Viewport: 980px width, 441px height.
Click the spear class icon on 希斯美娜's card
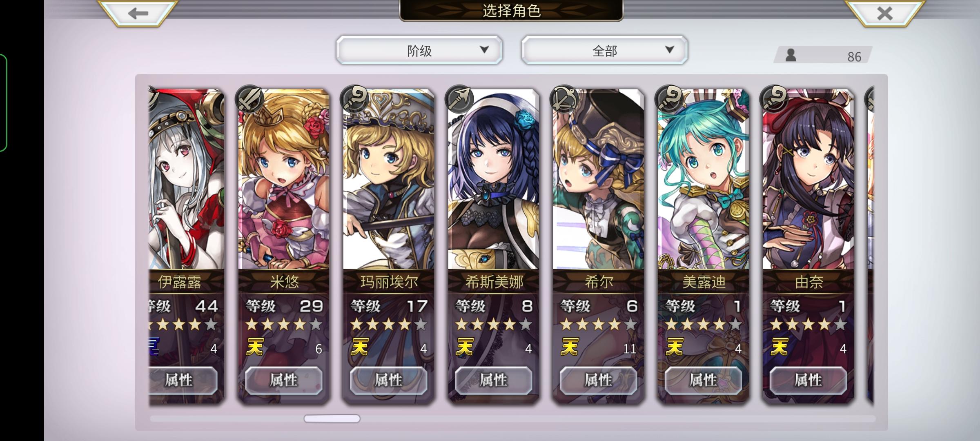coord(459,99)
